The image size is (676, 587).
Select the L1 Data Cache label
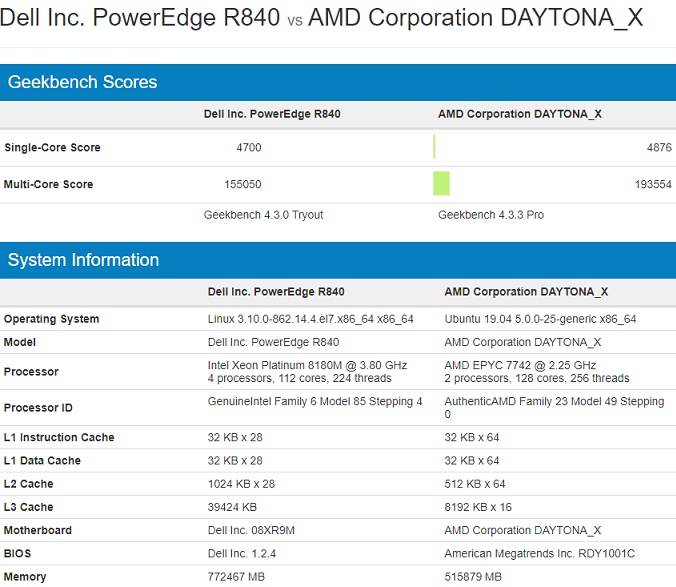tap(42, 461)
